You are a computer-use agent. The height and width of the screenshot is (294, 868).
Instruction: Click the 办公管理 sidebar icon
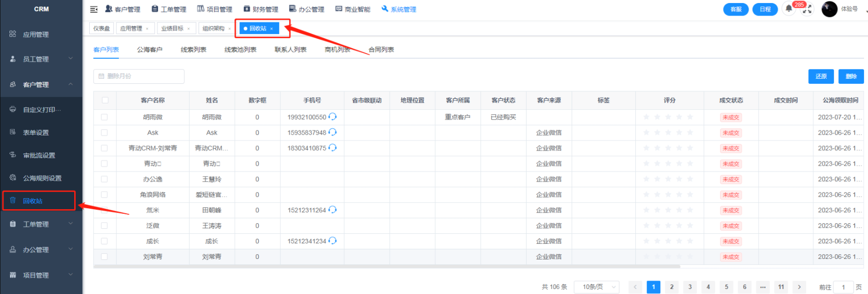(x=13, y=249)
